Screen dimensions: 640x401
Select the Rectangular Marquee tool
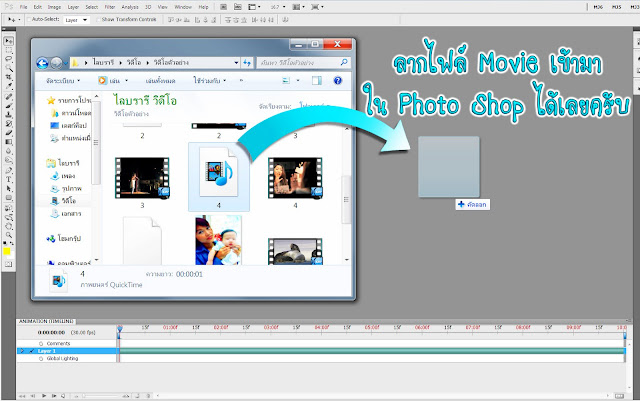tap(9, 50)
